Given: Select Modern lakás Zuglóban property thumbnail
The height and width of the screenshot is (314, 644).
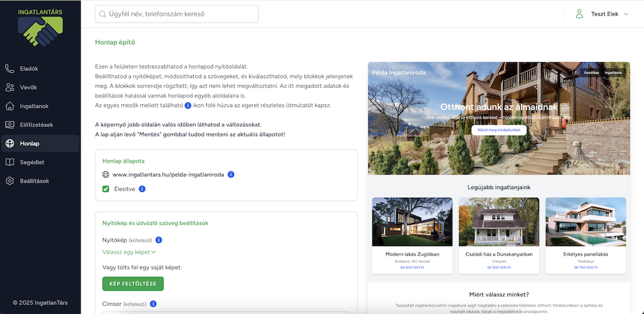Looking at the screenshot, I should point(412,222).
